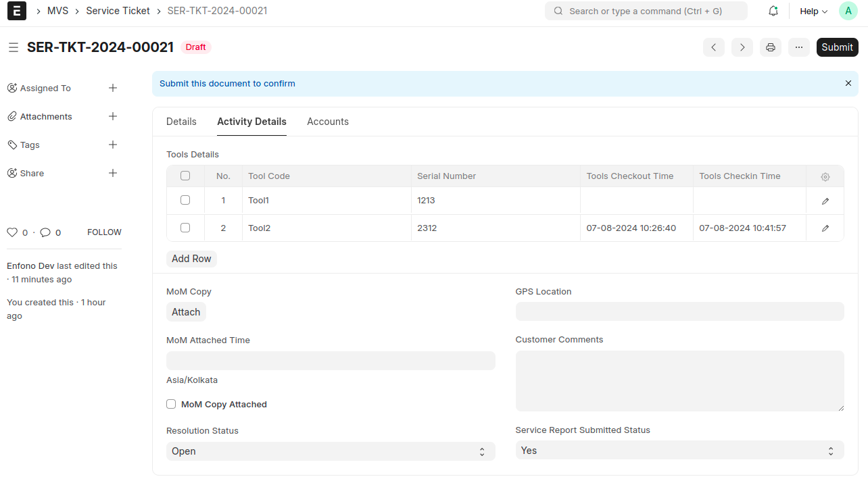This screenshot has height=483, width=868.
Task: Click in the Customer Comments text area
Action: 679,381
